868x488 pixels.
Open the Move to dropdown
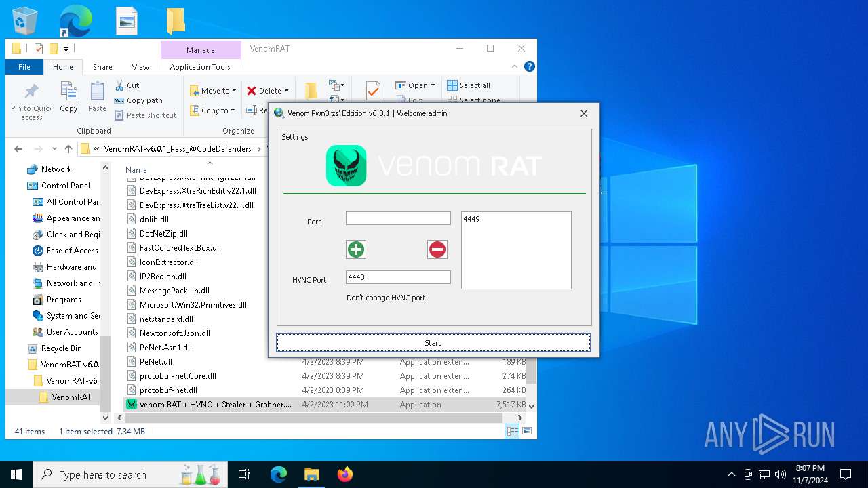(x=213, y=91)
